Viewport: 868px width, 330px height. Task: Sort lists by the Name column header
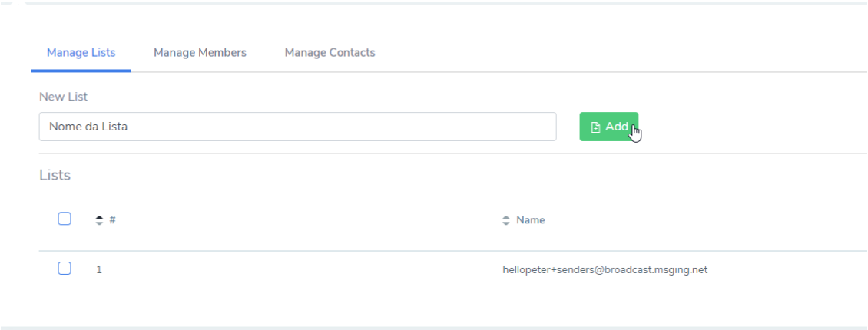coord(530,220)
